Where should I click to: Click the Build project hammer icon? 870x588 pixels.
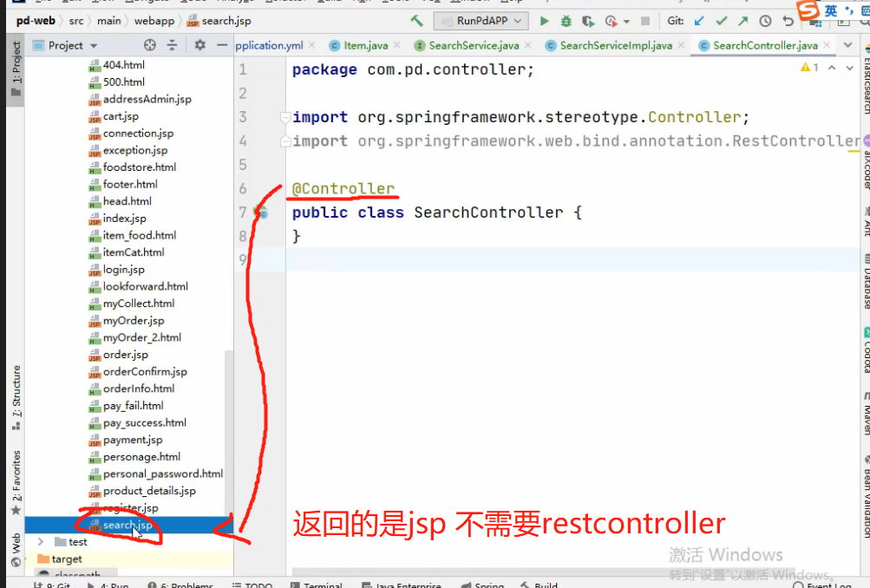coord(416,21)
